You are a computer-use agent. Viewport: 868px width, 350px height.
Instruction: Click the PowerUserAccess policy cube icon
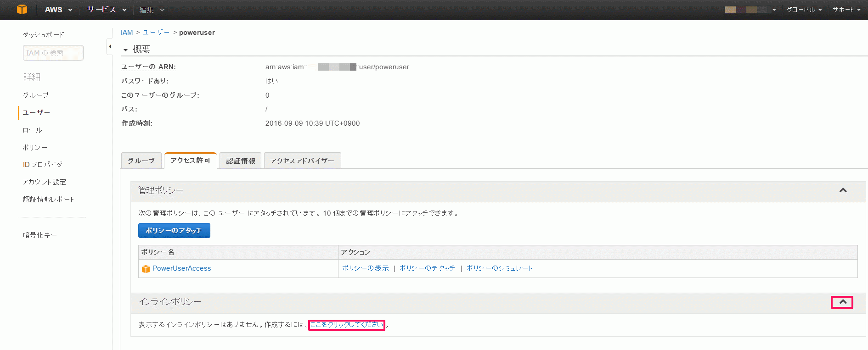(146, 269)
